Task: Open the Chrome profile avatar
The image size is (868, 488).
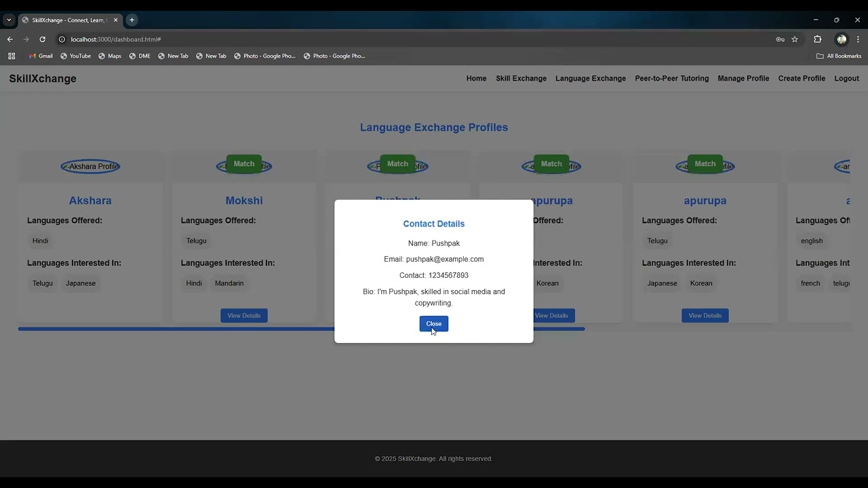Action: (842, 39)
